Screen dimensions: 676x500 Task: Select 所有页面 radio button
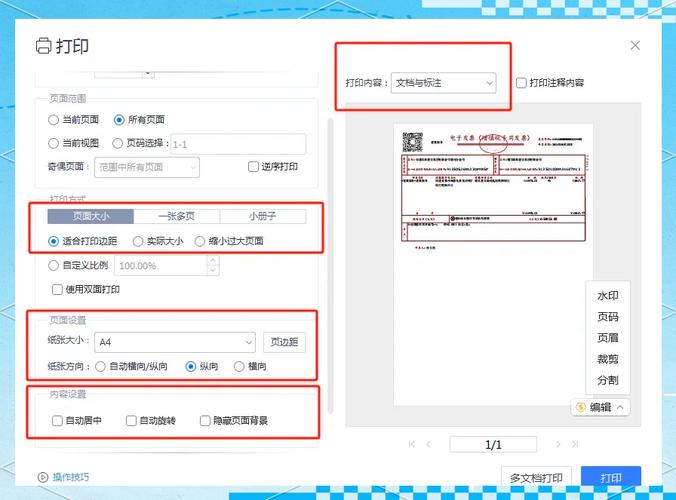[x=119, y=119]
